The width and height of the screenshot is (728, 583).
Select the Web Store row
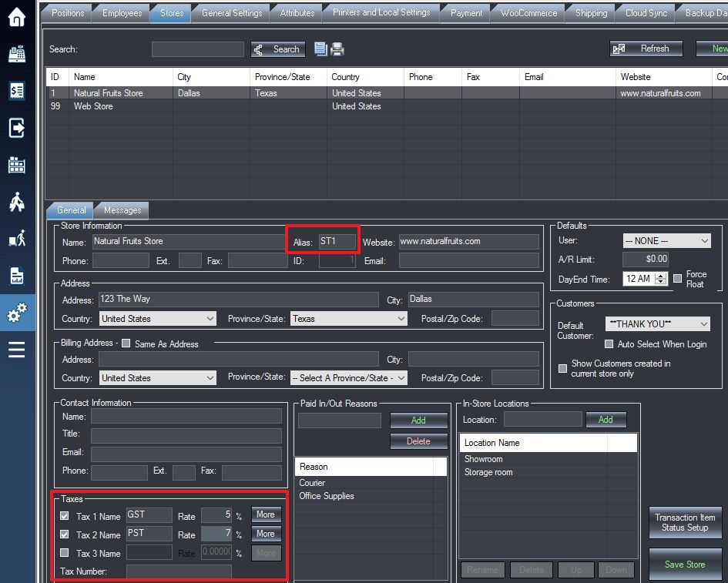click(x=386, y=106)
